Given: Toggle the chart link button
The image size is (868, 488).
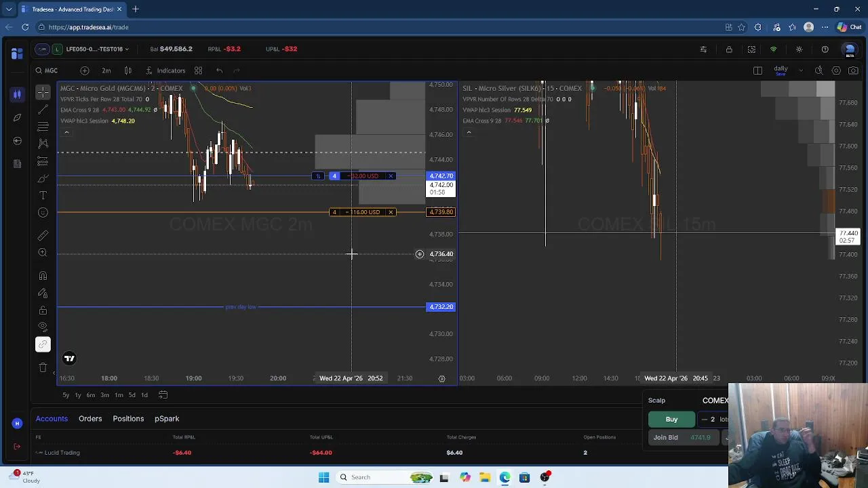Looking at the screenshot, I should pos(43,344).
